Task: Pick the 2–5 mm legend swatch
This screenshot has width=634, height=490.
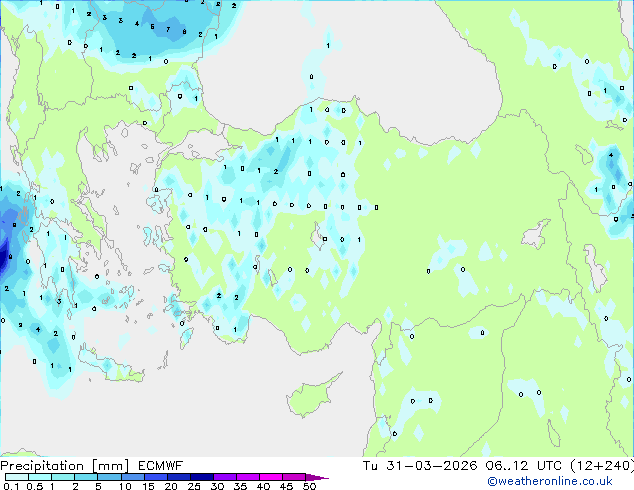Action: pos(86,477)
